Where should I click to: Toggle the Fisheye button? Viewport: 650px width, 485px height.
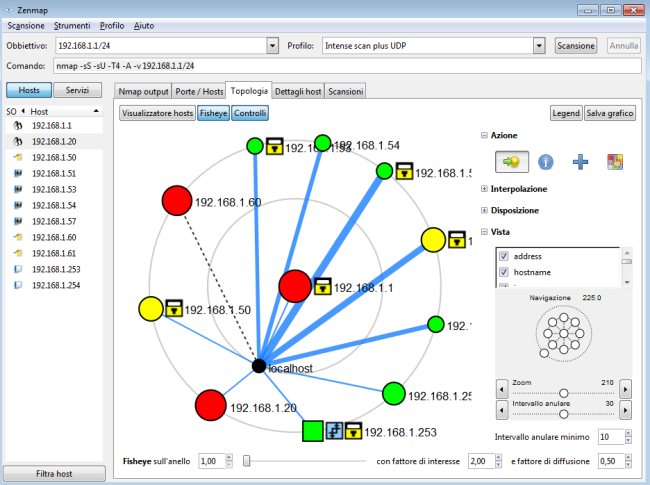pos(213,113)
